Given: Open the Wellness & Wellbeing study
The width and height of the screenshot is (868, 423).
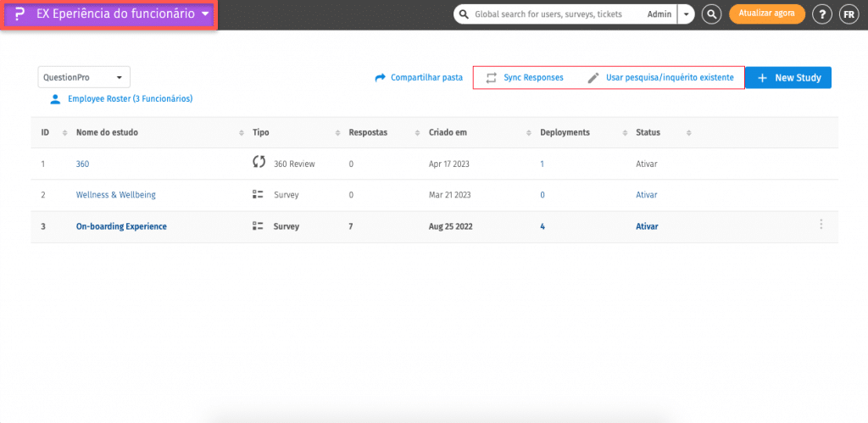Looking at the screenshot, I should [115, 195].
